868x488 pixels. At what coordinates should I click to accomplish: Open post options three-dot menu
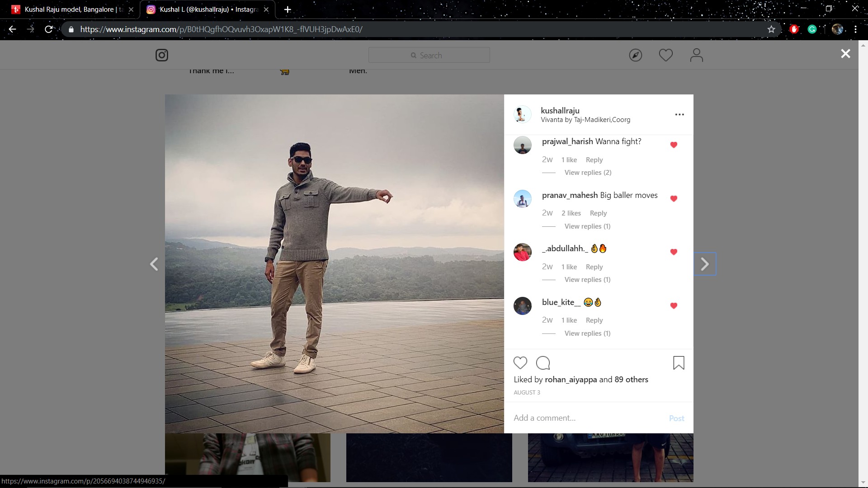click(x=679, y=115)
